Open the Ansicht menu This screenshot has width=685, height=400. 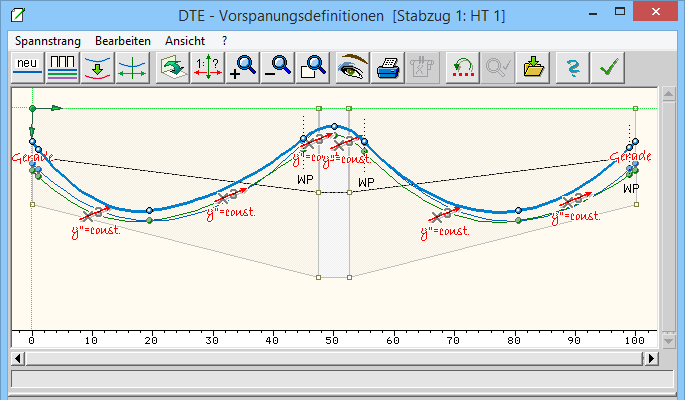186,40
